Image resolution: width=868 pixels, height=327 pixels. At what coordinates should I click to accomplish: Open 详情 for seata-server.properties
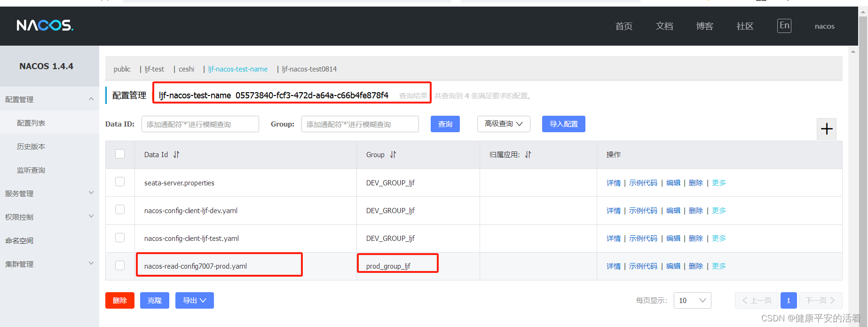pos(614,183)
